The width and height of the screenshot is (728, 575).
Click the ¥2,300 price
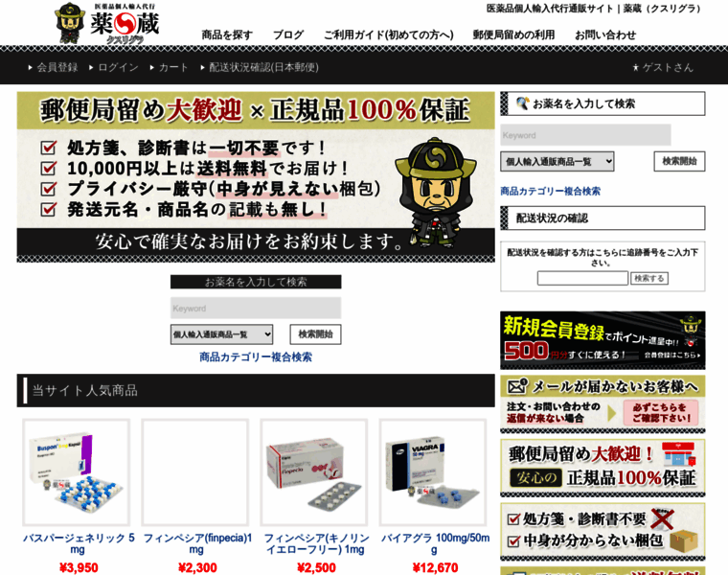click(x=197, y=567)
